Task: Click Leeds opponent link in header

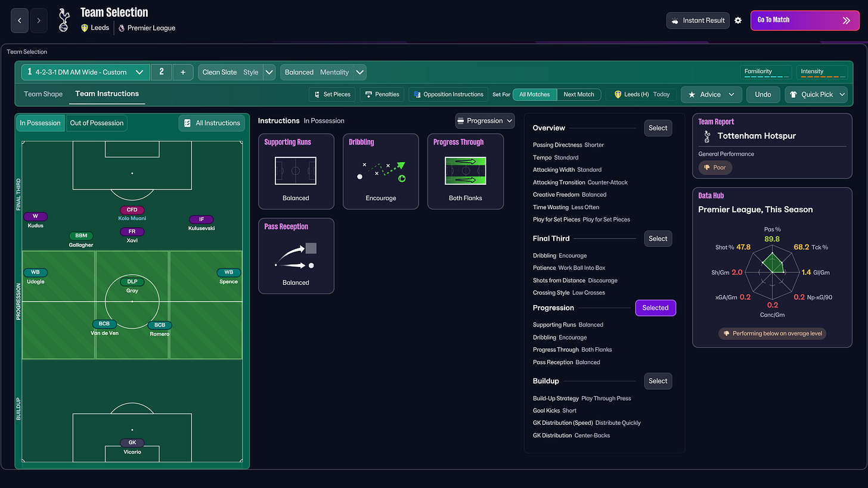Action: [x=95, y=27]
